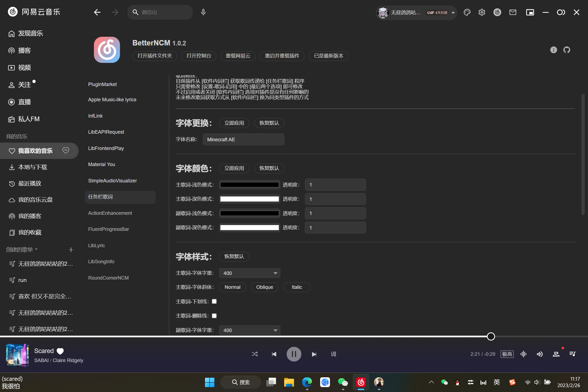This screenshot has height=392, width=588.
Task: Apply font color with 立即应用 button
Action: [x=234, y=168]
